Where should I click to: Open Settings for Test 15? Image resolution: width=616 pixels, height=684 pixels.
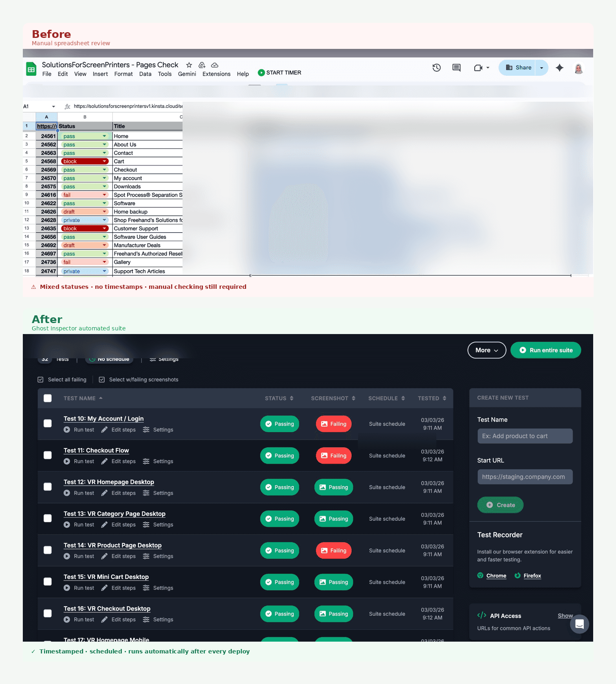158,588
